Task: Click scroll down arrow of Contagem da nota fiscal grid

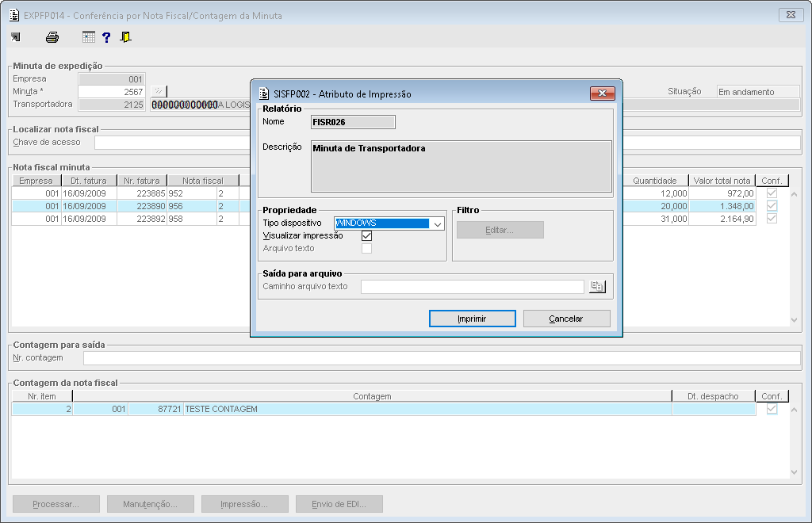Action: point(795,471)
